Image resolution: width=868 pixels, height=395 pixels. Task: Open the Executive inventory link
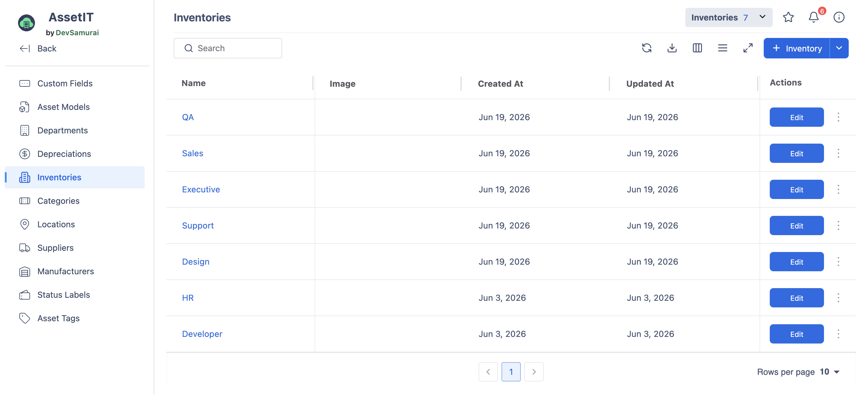(201, 189)
